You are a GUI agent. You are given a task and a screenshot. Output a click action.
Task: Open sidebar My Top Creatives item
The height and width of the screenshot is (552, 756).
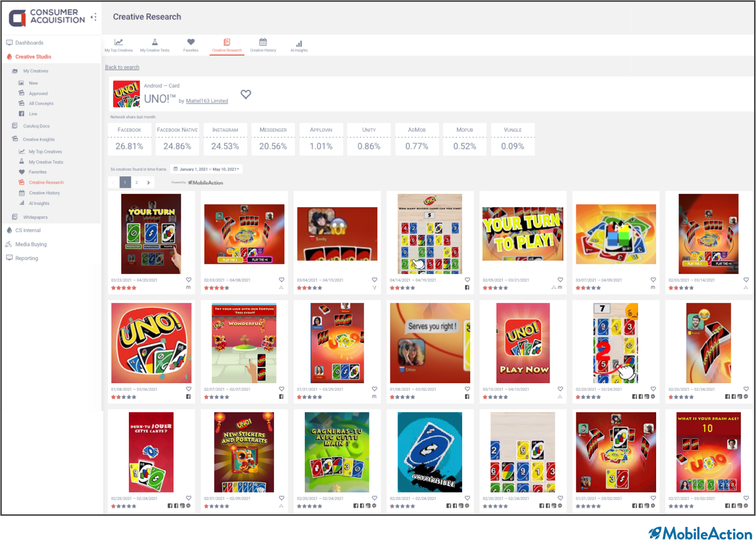pyautogui.click(x=45, y=152)
